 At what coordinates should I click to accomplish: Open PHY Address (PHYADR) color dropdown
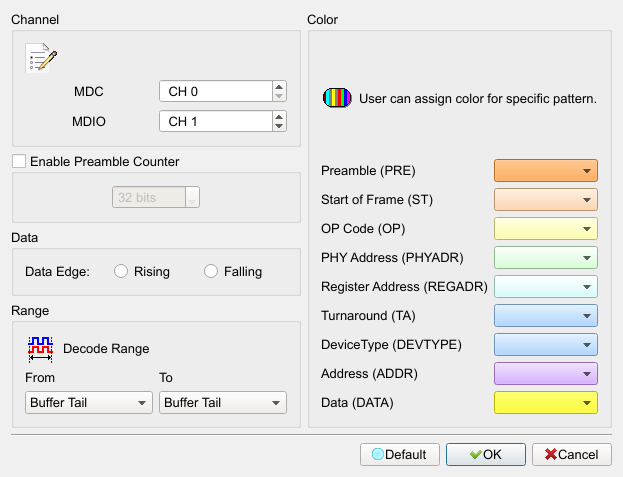546,257
